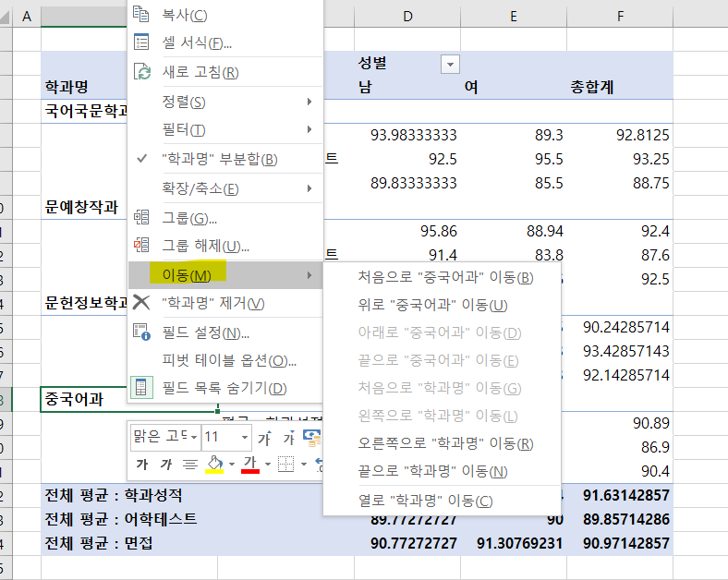Open the 맑은 고딕 font name dropdown

tap(192, 437)
